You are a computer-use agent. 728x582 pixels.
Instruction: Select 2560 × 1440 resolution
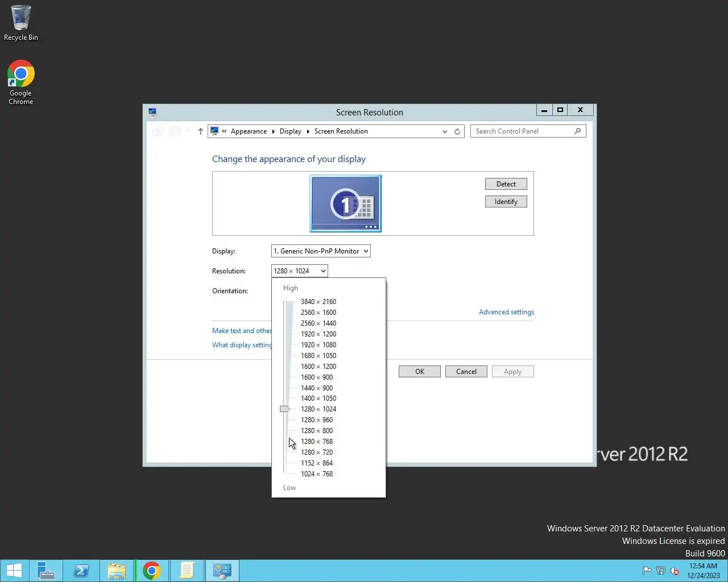click(318, 323)
